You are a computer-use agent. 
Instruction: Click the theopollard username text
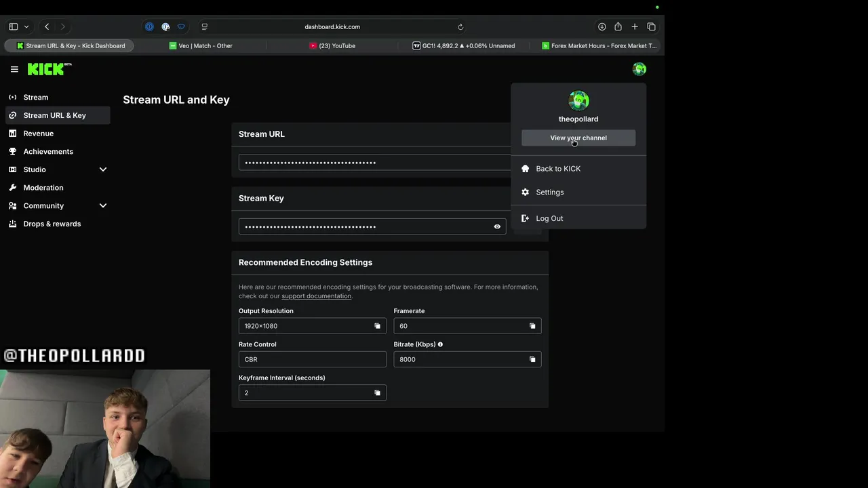click(578, 119)
